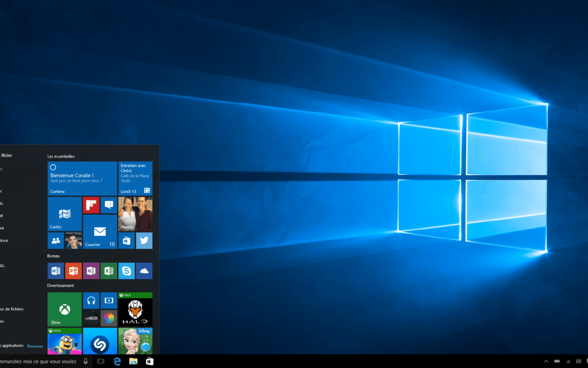Launch Courrier from its Start tile
588x368 pixels.
pyautogui.click(x=100, y=232)
